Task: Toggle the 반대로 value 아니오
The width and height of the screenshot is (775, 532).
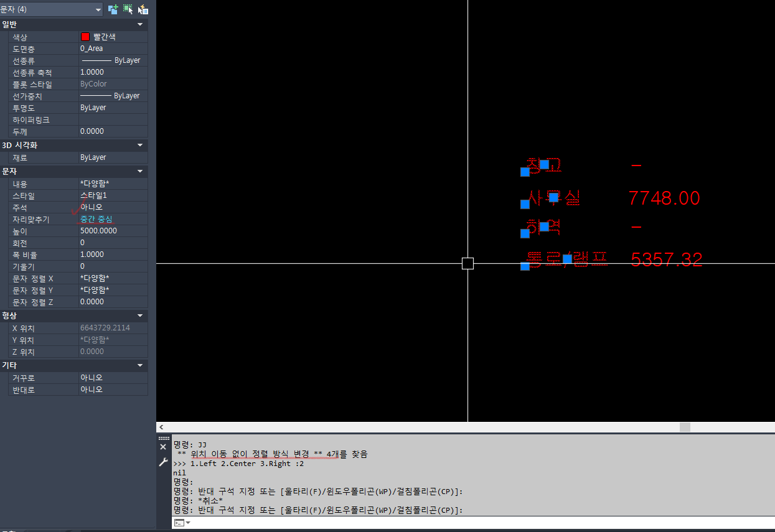Action: click(113, 390)
